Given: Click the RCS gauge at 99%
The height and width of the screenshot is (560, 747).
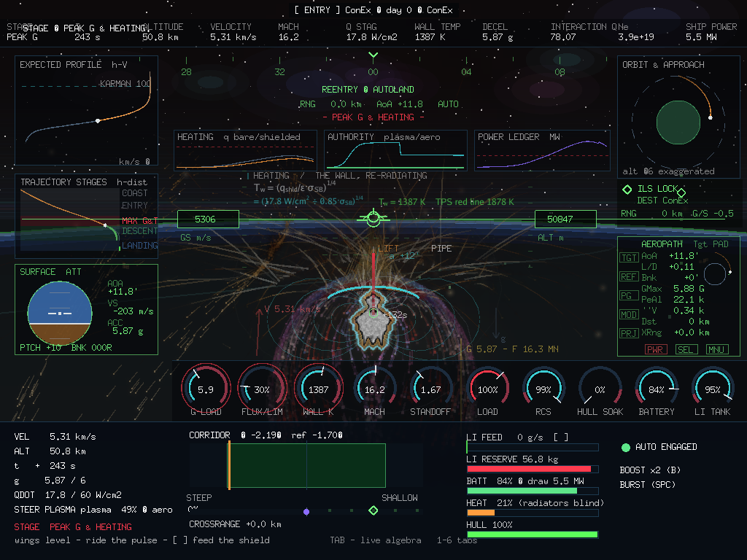Looking at the screenshot, I should pos(543,389).
